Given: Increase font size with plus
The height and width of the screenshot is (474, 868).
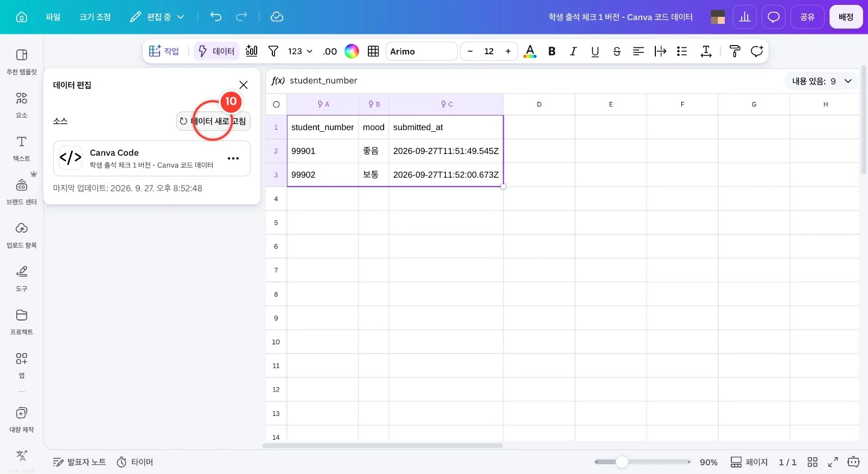Looking at the screenshot, I should [508, 51].
